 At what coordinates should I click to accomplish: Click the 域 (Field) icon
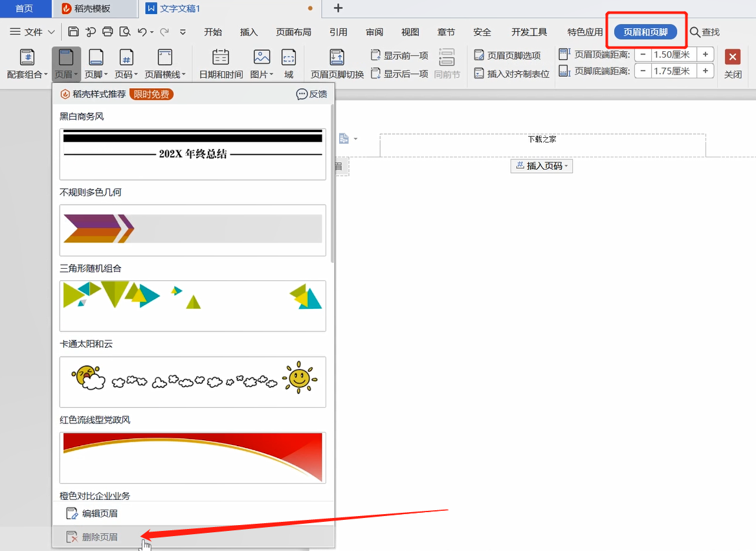(x=289, y=64)
